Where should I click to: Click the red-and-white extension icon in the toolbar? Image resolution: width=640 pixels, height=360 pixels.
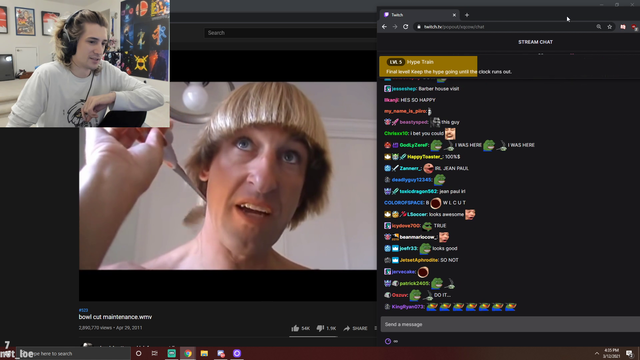pyautogui.click(x=623, y=27)
